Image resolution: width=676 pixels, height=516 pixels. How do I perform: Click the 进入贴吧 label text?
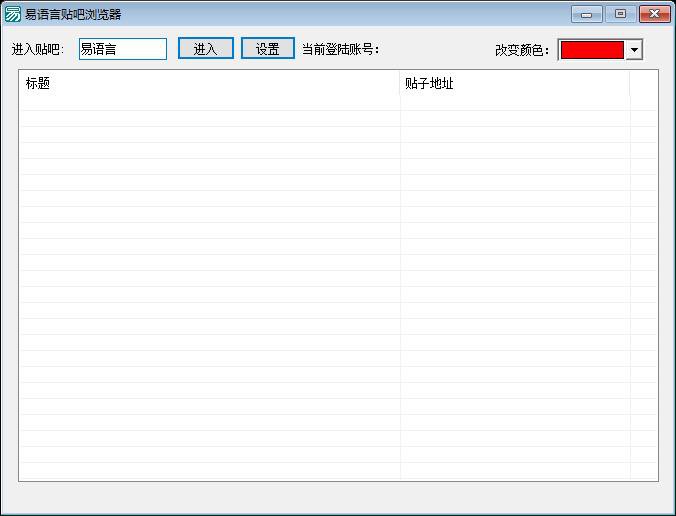38,49
